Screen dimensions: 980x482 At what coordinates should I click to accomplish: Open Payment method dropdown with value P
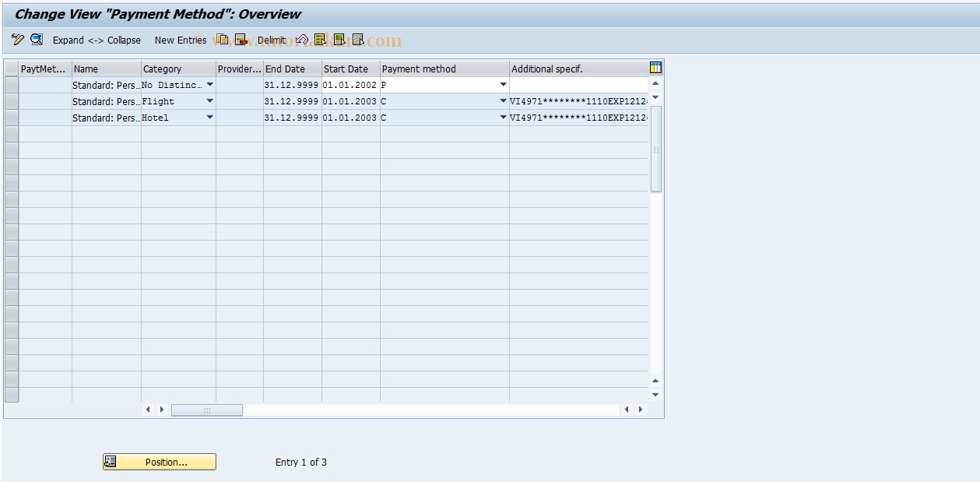coord(503,85)
